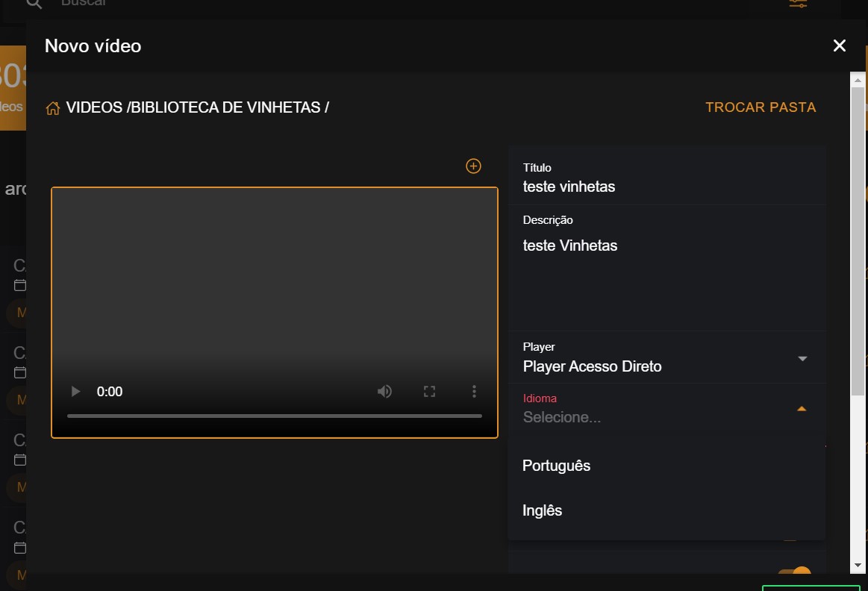
Task: Select Português language option
Action: [666, 466]
